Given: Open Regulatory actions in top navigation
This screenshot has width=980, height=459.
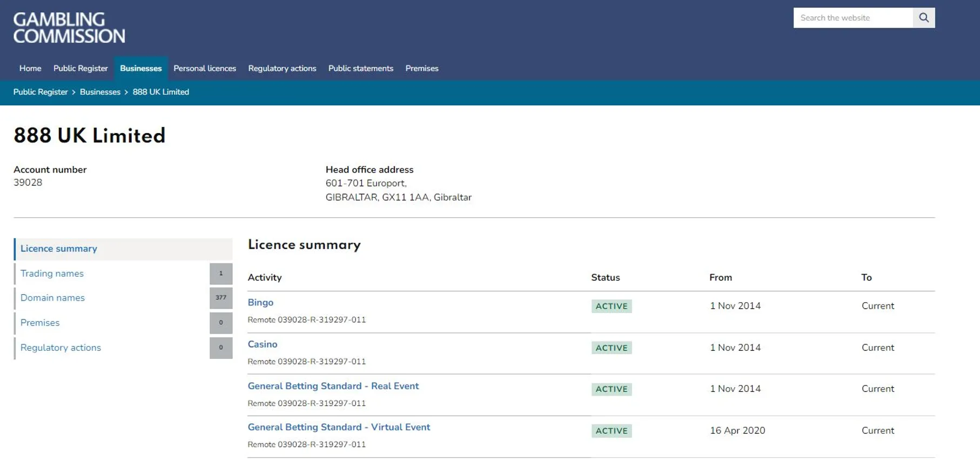Looking at the screenshot, I should point(282,69).
